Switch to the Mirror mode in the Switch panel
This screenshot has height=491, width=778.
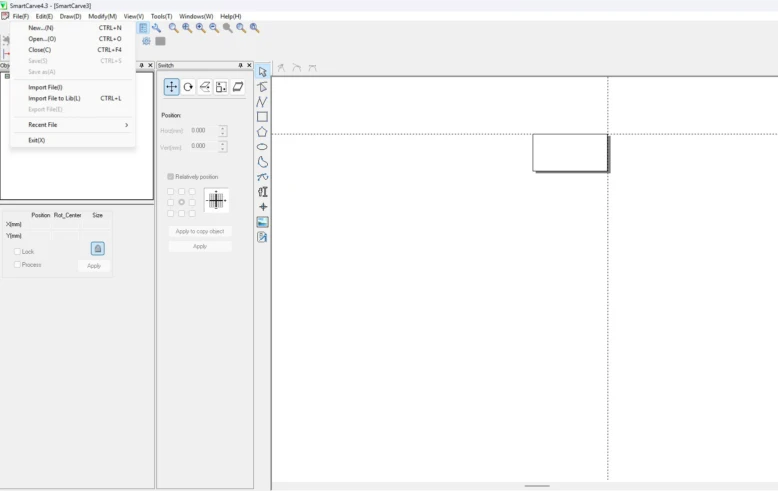(204, 87)
